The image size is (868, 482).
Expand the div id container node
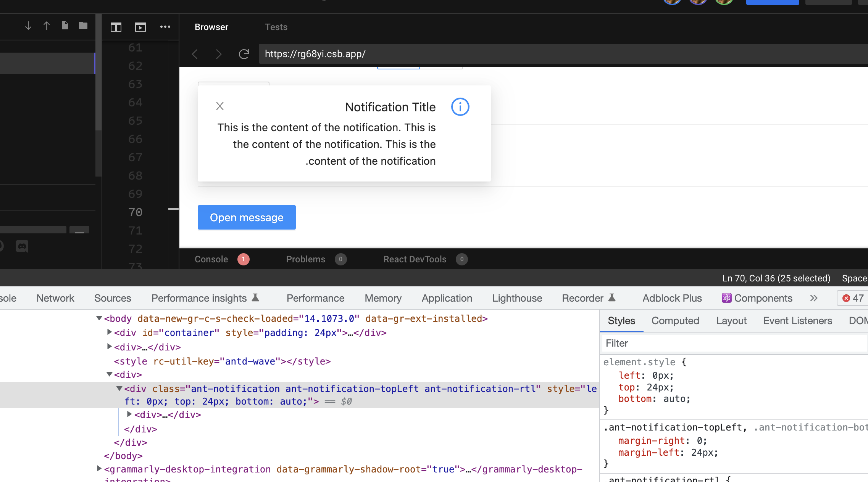pyautogui.click(x=110, y=332)
